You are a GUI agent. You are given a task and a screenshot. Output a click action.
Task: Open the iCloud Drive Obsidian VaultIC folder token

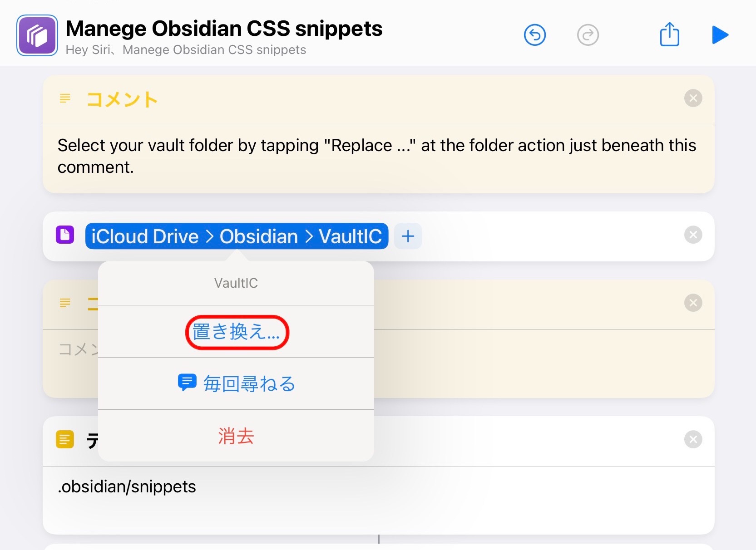tap(236, 236)
